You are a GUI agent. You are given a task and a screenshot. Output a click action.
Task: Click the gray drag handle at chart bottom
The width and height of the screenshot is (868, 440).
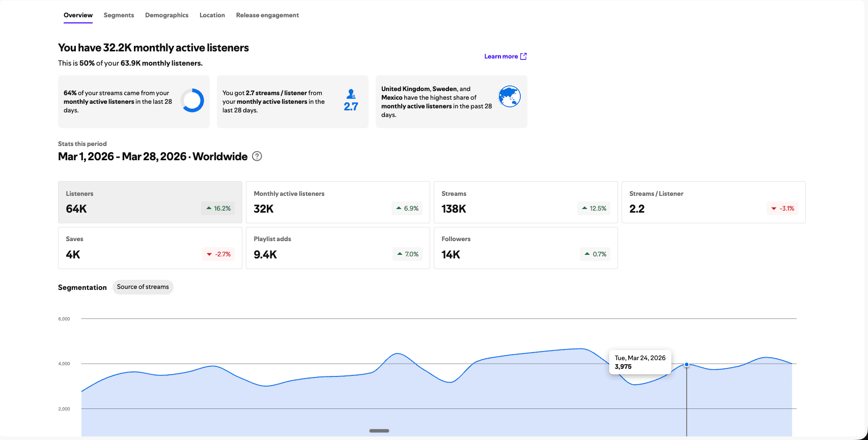click(379, 431)
